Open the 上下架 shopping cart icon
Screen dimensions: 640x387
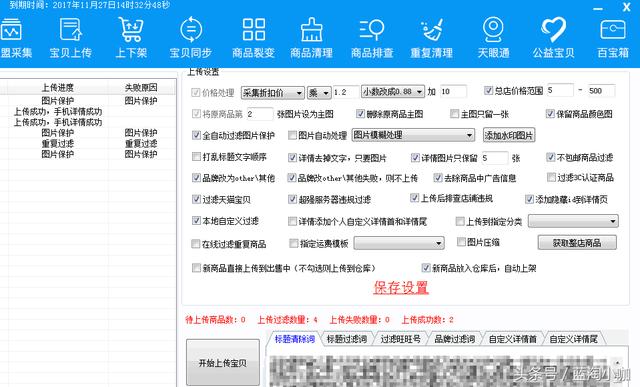tap(131, 38)
